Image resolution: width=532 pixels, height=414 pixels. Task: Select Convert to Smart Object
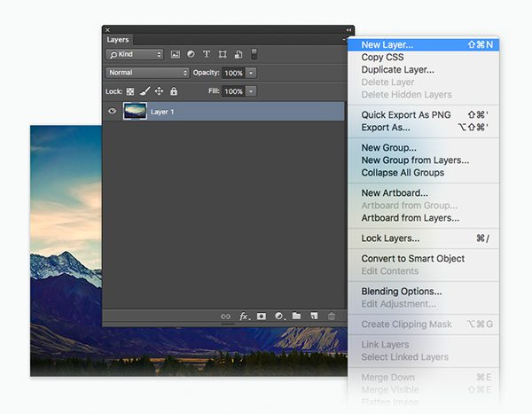pyautogui.click(x=412, y=258)
